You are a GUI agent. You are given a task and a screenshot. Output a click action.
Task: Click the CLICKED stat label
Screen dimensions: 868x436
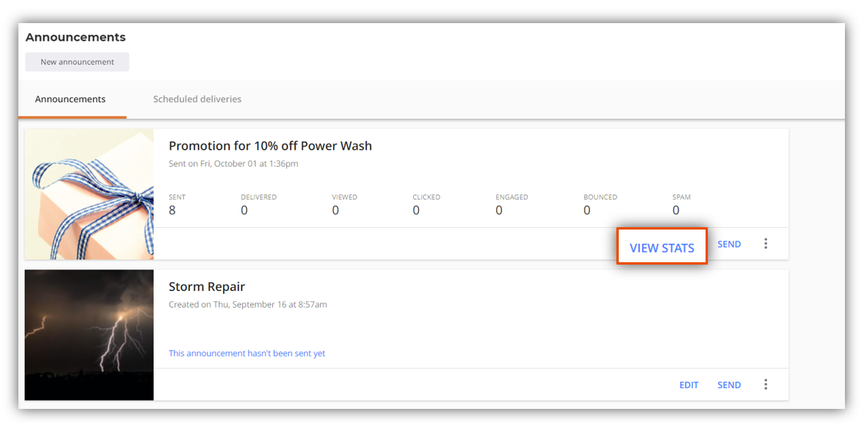pos(426,197)
